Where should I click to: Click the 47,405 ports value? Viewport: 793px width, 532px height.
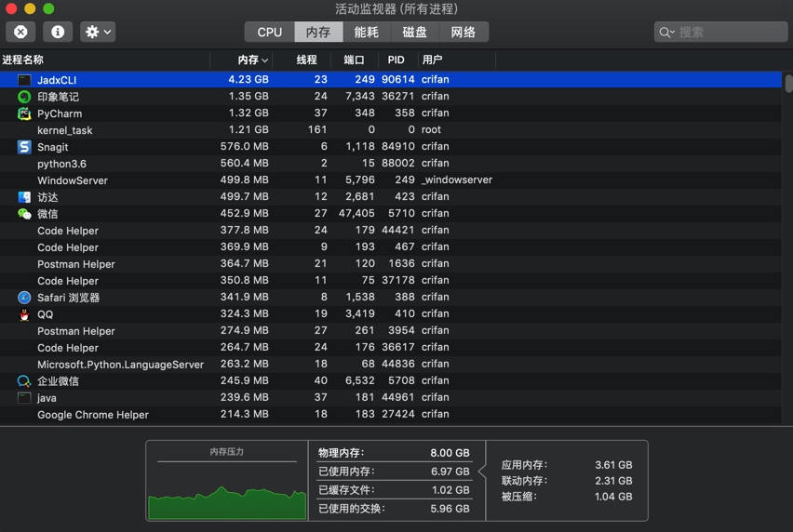pos(356,213)
